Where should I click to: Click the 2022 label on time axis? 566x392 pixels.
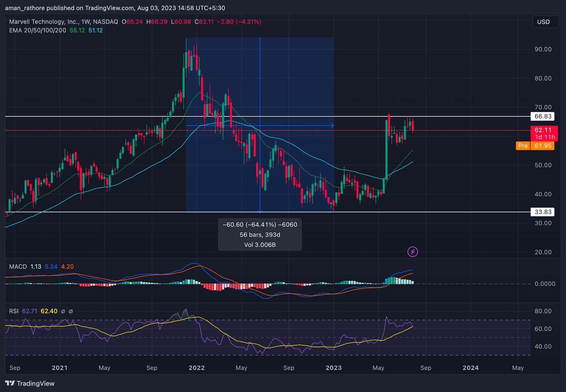[x=197, y=368]
